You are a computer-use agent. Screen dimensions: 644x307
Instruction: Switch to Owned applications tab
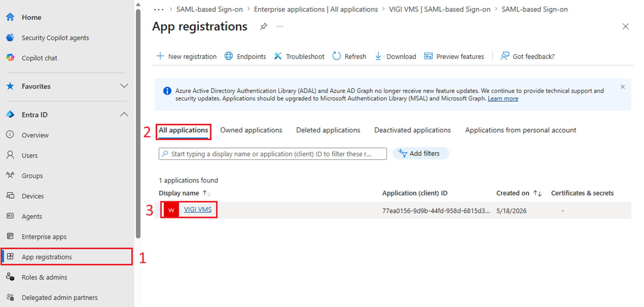point(251,130)
